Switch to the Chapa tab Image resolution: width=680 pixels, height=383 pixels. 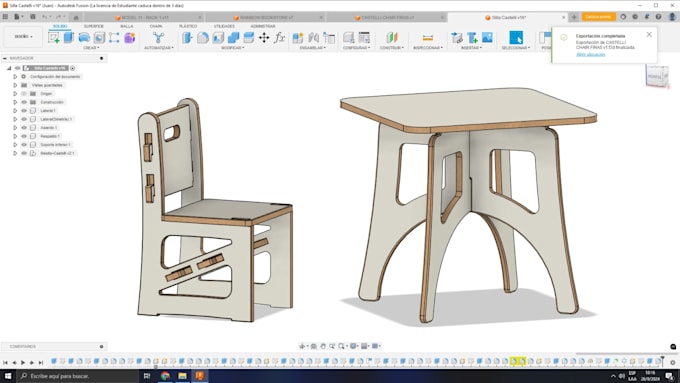tap(156, 26)
